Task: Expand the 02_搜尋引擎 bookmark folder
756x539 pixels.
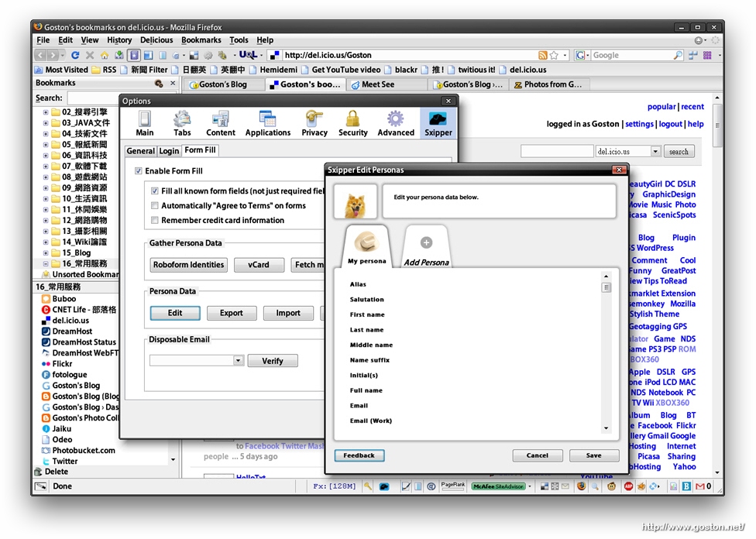Action: [46, 112]
